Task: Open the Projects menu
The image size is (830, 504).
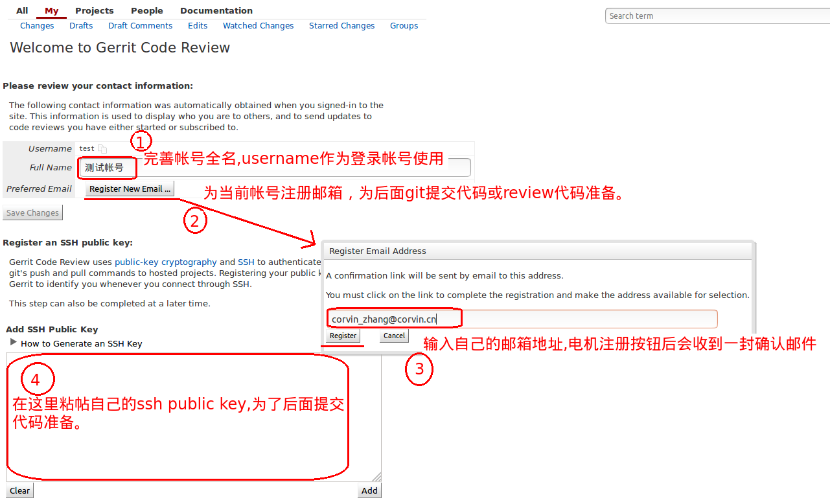Action: point(94,10)
